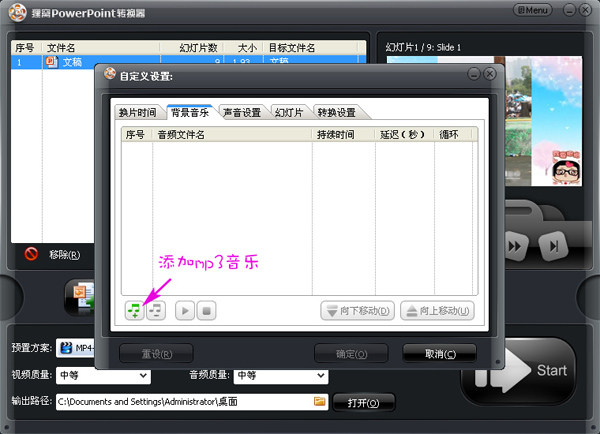This screenshot has height=434, width=600.
Task: Click the 大小 column header
Action: [x=244, y=48]
